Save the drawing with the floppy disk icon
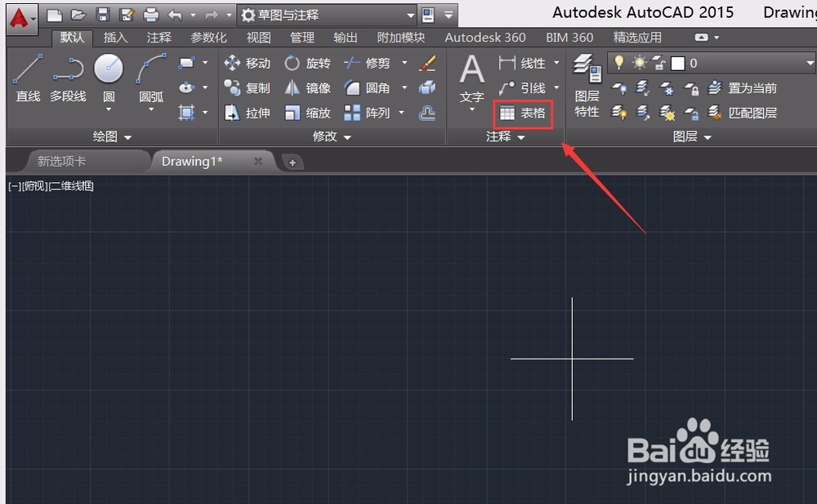817x504 pixels. click(x=103, y=16)
